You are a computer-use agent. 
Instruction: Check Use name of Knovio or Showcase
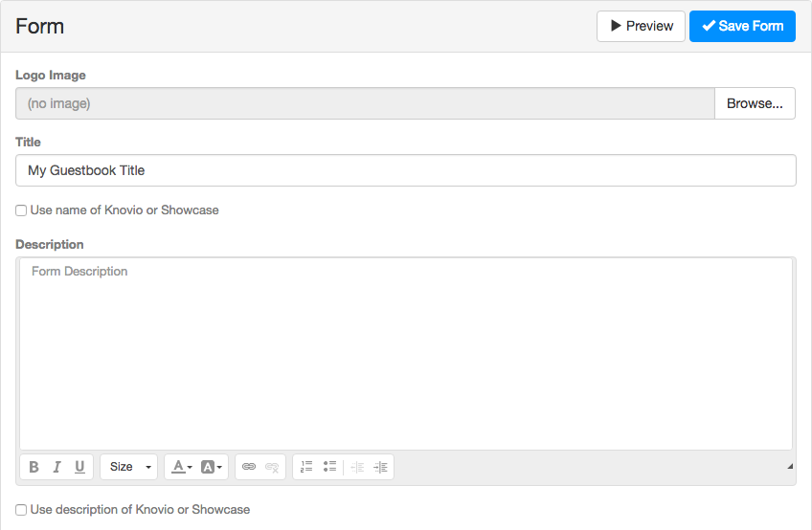click(x=21, y=210)
